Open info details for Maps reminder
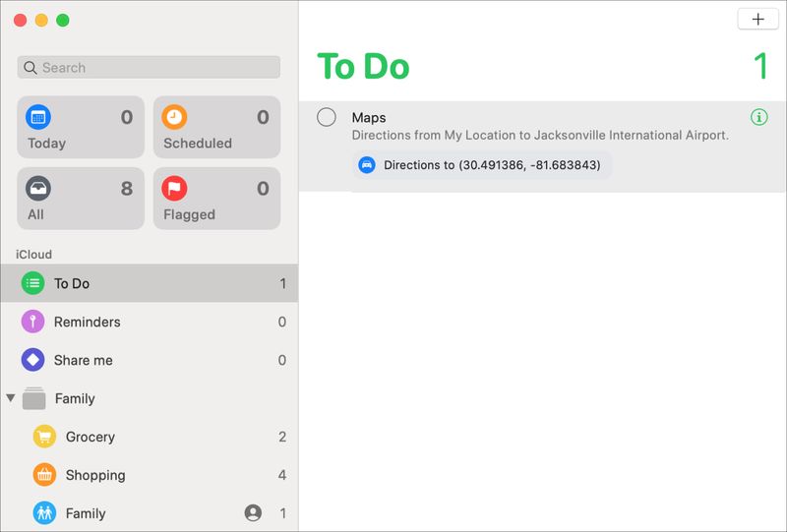The height and width of the screenshot is (532, 787). click(758, 117)
